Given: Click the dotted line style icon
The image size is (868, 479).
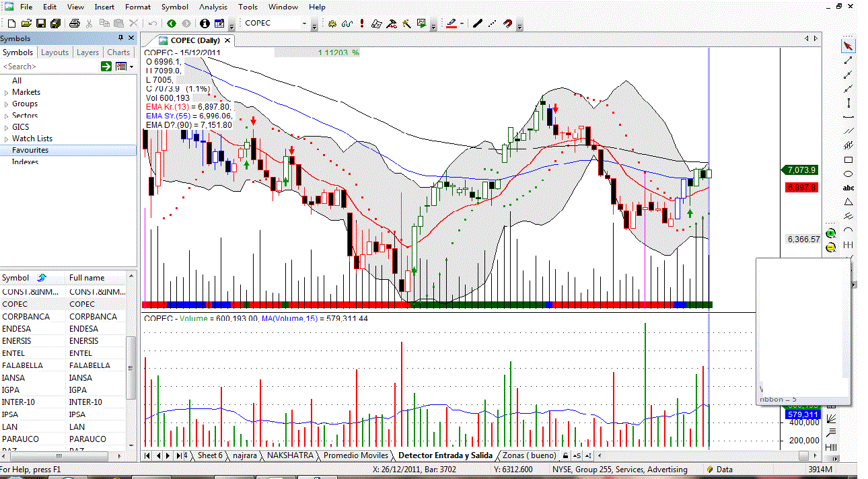Looking at the screenshot, I should (x=492, y=23).
